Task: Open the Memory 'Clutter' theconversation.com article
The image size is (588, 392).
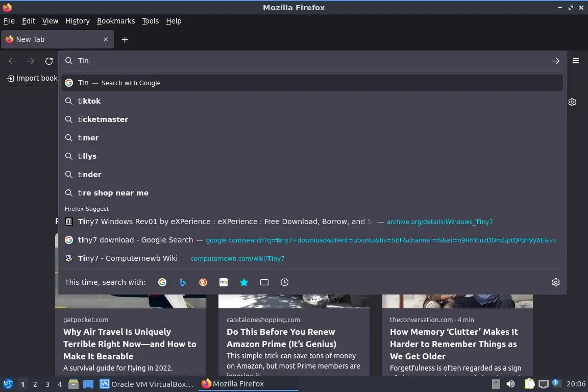Action: (x=454, y=344)
